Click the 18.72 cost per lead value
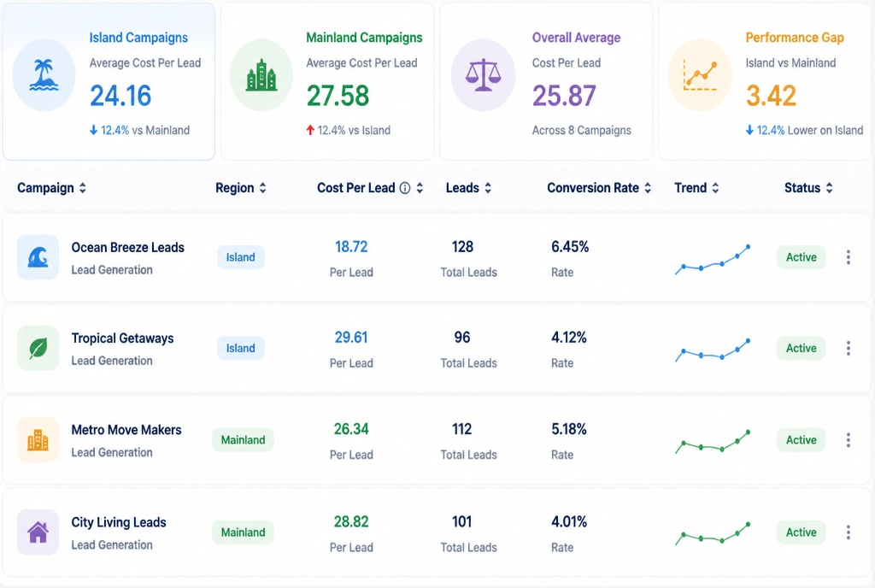Image resolution: width=875 pixels, height=588 pixels. tap(351, 247)
